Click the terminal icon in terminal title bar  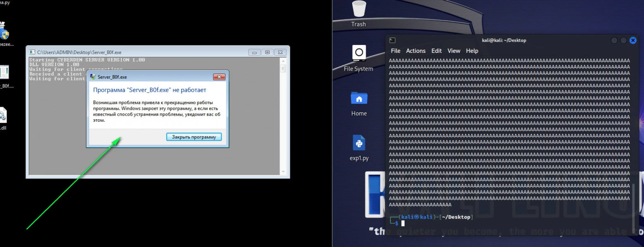(393, 40)
